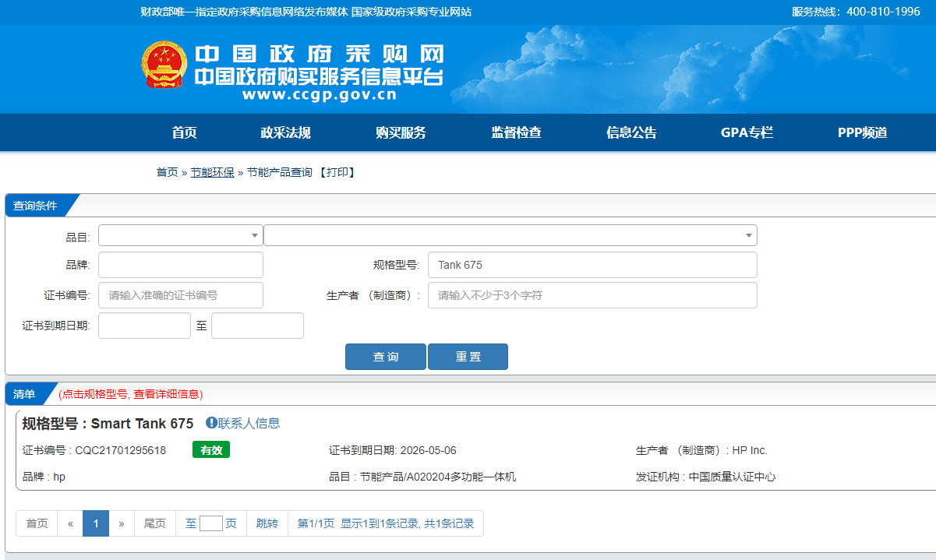Focus the 证书编号 input field
936x560 pixels.
click(x=181, y=295)
